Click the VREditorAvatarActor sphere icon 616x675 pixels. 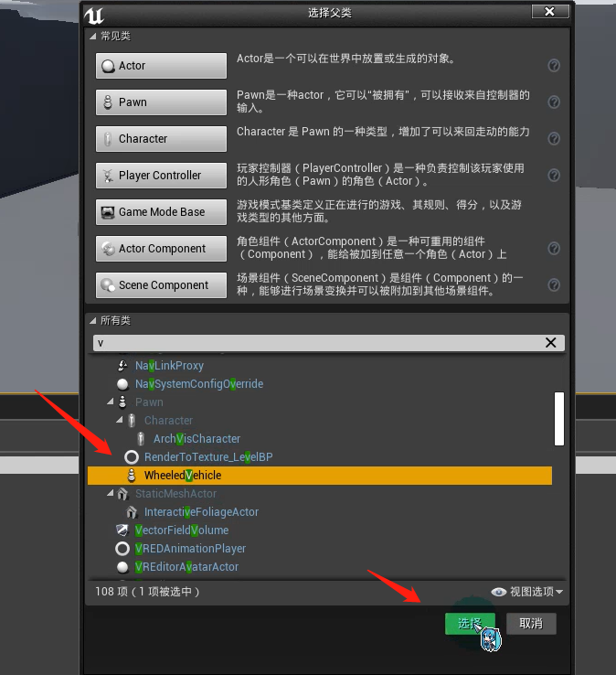pyautogui.click(x=122, y=567)
